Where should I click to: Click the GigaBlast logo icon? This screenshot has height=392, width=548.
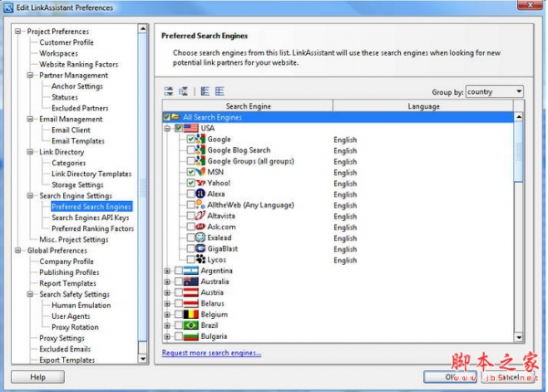[x=200, y=249]
